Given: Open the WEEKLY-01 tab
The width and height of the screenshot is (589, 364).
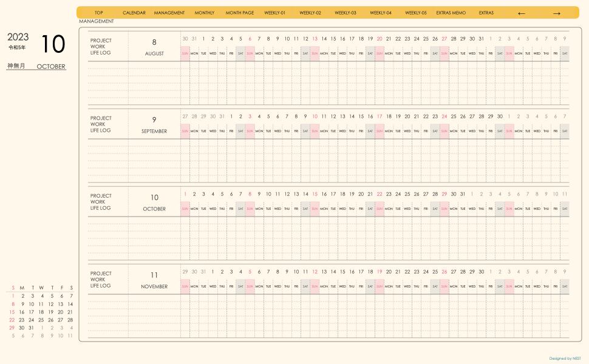Looking at the screenshot, I should coord(275,13).
